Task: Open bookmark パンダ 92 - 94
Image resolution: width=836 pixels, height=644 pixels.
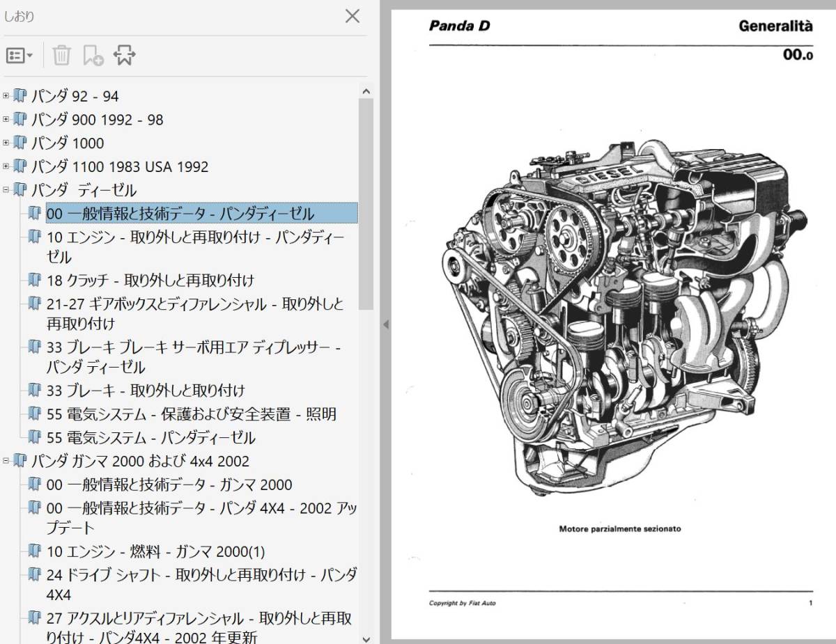Action: click(x=75, y=97)
